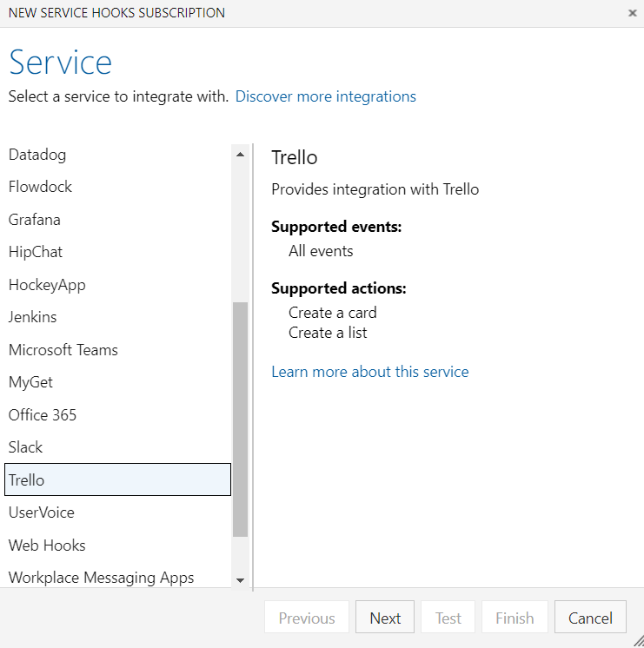Choose Slack from the service list
644x648 pixels.
pos(26,447)
